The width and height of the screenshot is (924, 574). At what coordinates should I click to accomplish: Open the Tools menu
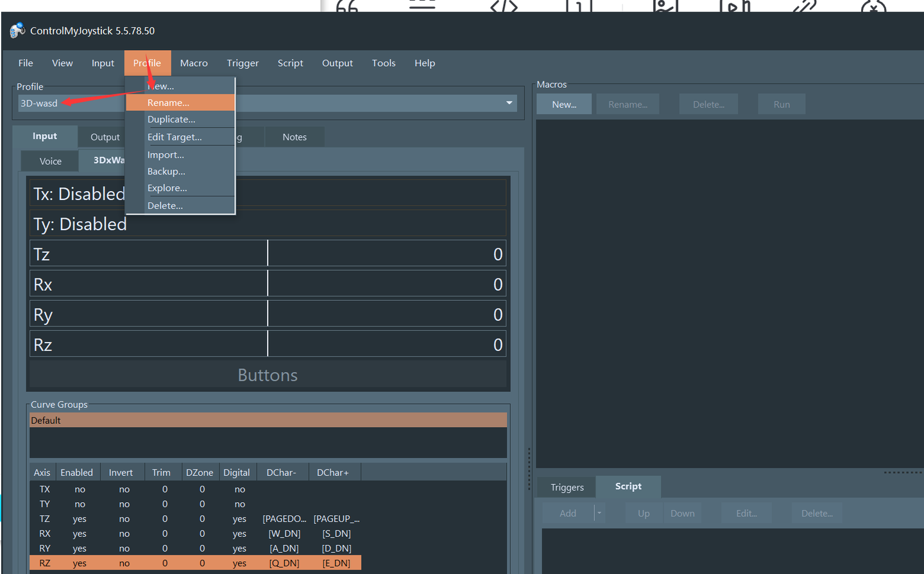pyautogui.click(x=384, y=63)
